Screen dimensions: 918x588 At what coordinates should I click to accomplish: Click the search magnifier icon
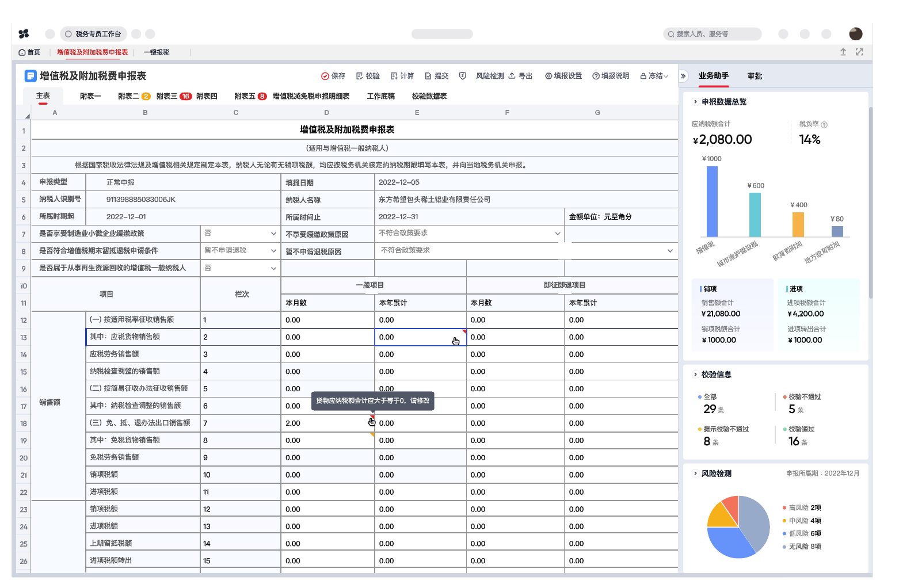click(x=671, y=34)
